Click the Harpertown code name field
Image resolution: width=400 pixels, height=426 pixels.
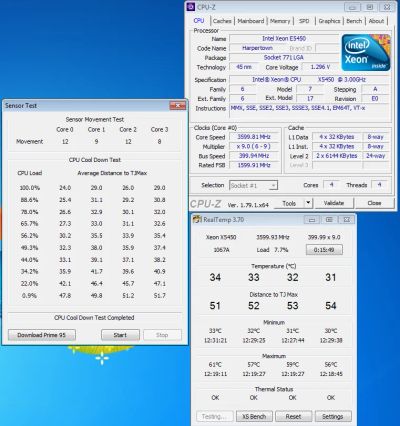[x=257, y=48]
